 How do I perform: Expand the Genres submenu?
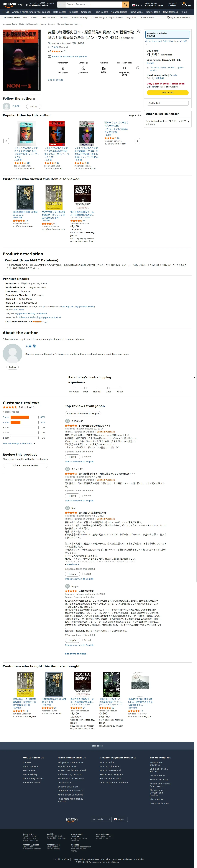coord(64,18)
